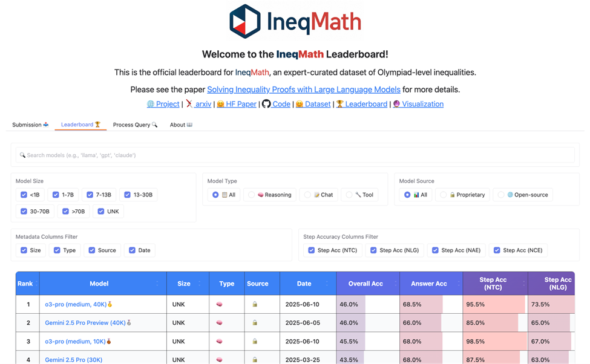Click the trophy icon before Leaderboard link
Screen dimensions: 590x364
(x=339, y=104)
